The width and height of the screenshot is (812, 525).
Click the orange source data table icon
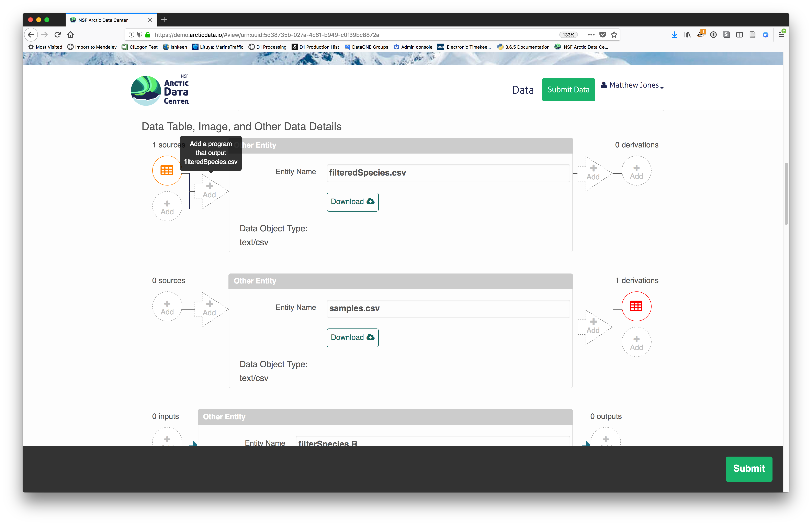[x=167, y=170]
